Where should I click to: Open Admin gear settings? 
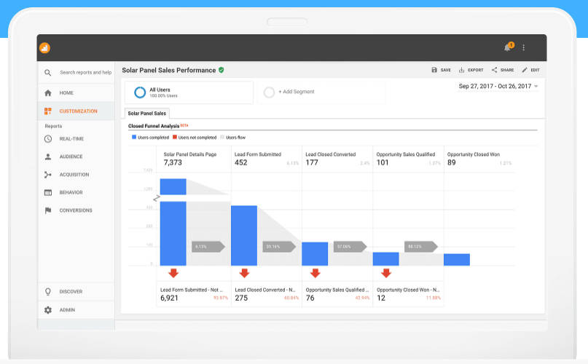pyautogui.click(x=48, y=310)
